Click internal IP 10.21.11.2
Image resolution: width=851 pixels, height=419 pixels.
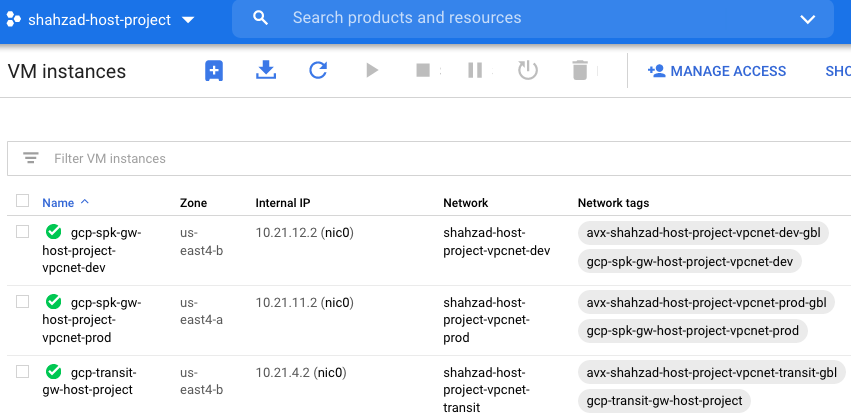[x=286, y=303]
